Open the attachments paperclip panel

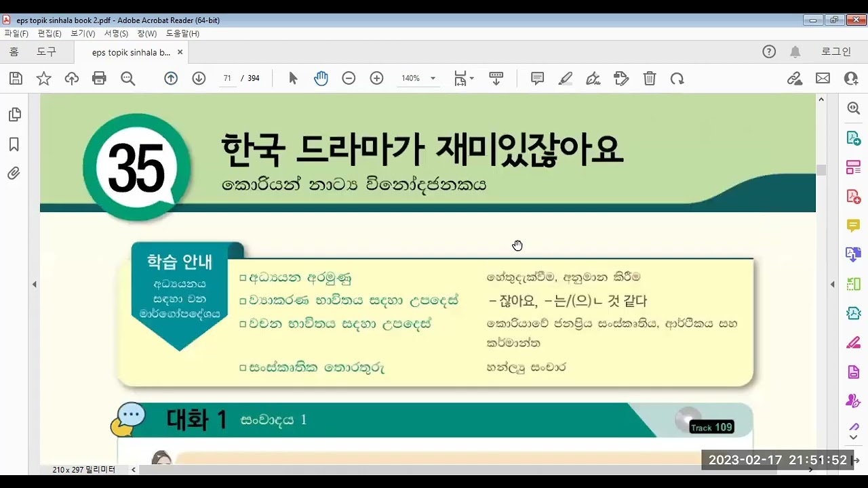coord(14,174)
